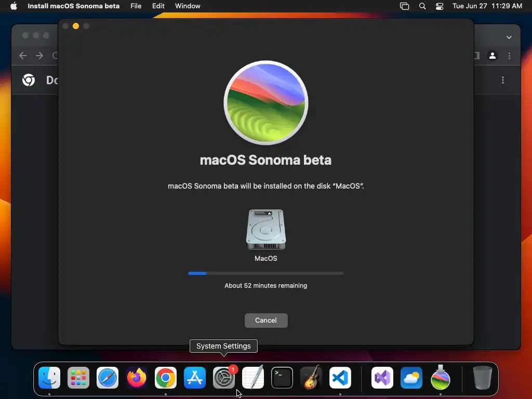Image resolution: width=532 pixels, height=399 pixels.
Task: Click the Chrome logo on the background page
Action: (x=29, y=80)
